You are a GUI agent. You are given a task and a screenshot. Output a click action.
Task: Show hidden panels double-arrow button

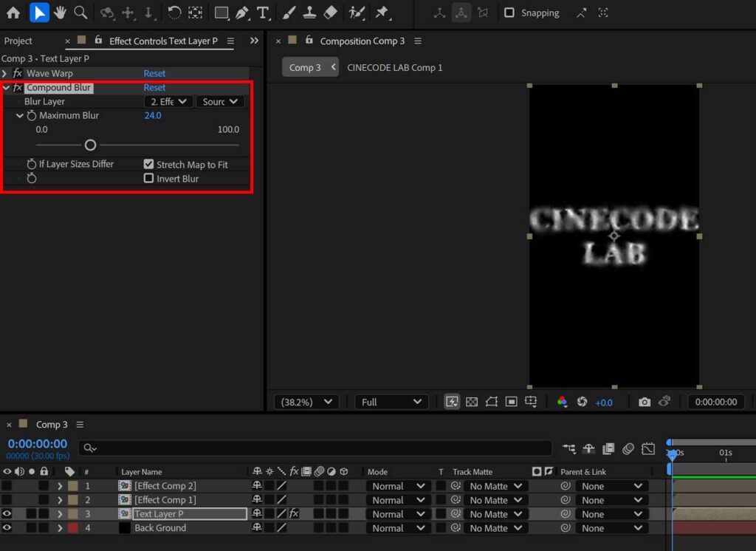(254, 41)
